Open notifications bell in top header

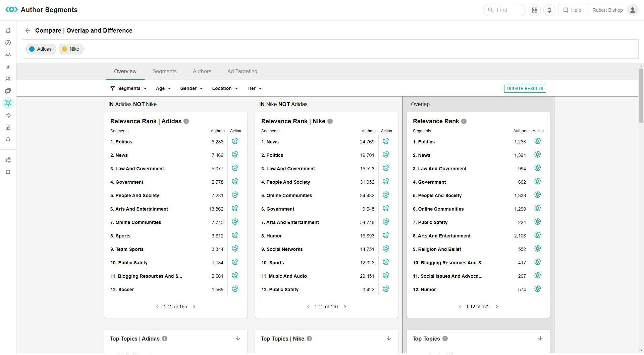pyautogui.click(x=549, y=10)
